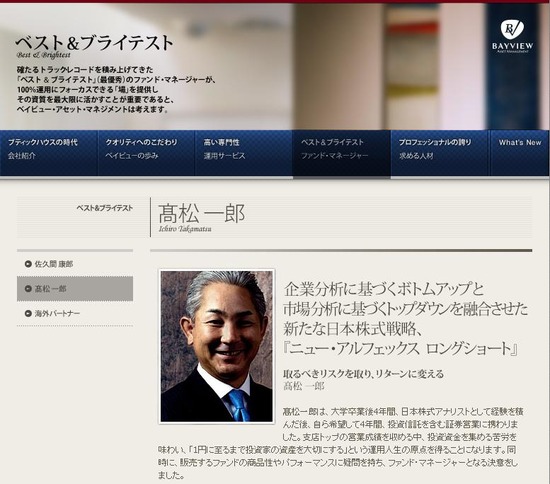
Task: Click the Ichiro Takamatsu romanized name
Action: pos(185,229)
